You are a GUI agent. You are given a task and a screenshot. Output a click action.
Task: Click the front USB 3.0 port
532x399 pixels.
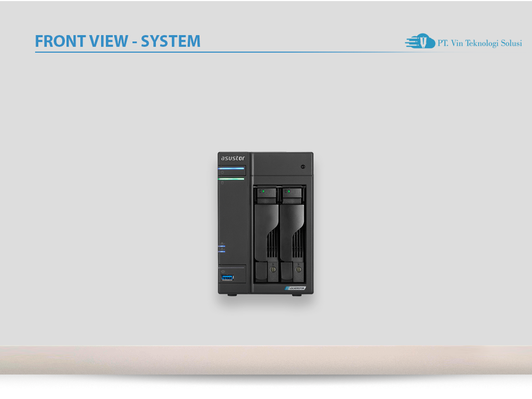tap(228, 278)
